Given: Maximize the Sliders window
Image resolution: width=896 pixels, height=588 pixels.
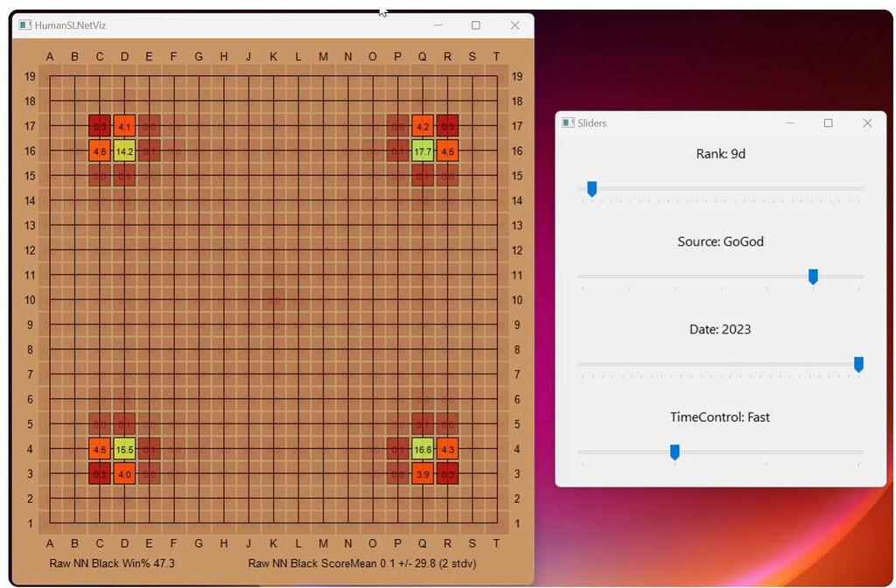Looking at the screenshot, I should click(x=828, y=123).
